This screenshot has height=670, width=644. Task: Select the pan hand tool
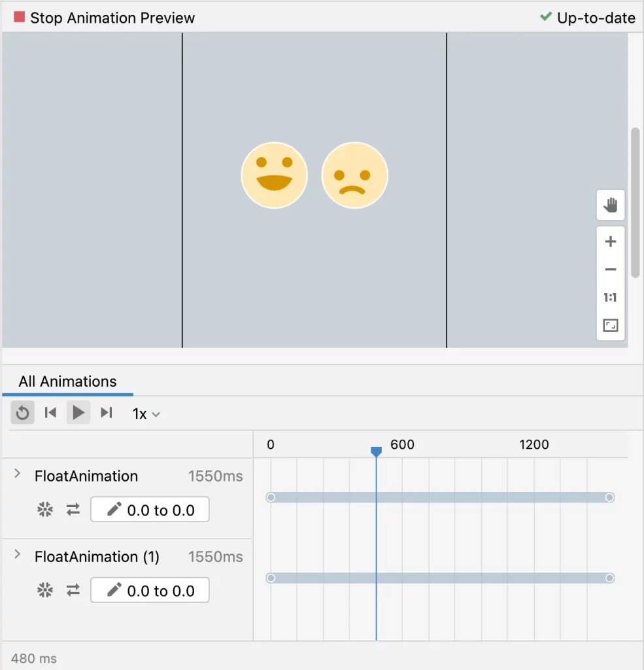[x=611, y=205]
